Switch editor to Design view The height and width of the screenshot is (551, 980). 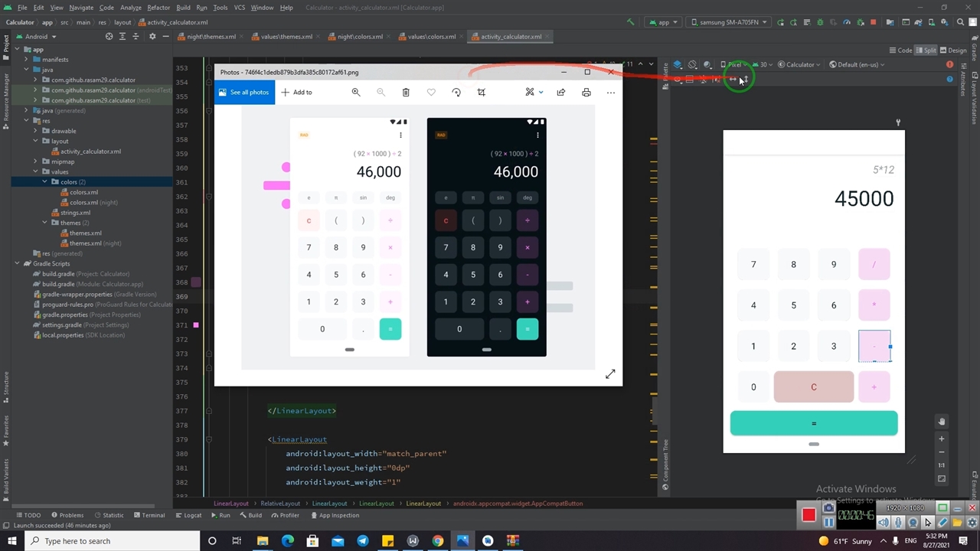pos(953,51)
